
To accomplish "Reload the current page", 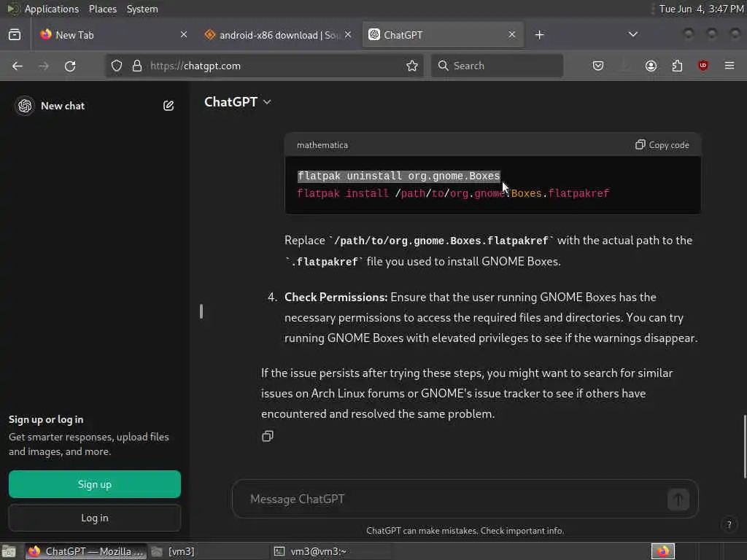I will point(70,66).
